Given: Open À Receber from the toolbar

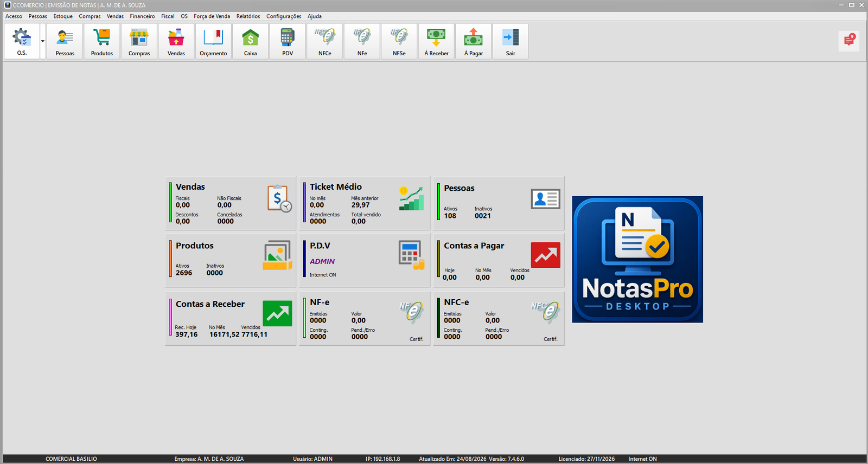Looking at the screenshot, I should 436,41.
